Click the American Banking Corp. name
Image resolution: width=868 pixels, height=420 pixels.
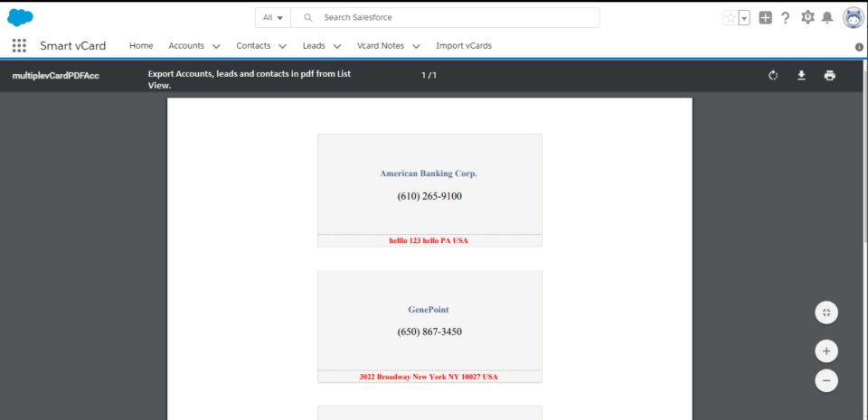pyautogui.click(x=429, y=173)
